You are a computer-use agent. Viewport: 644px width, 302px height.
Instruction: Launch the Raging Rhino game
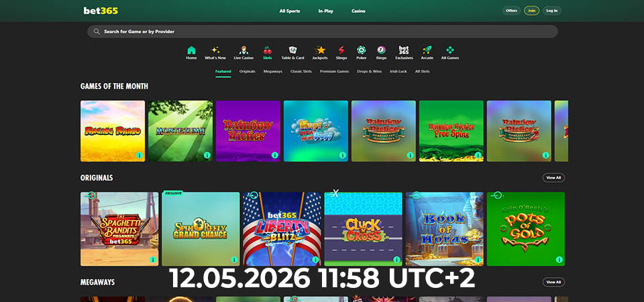click(x=113, y=131)
